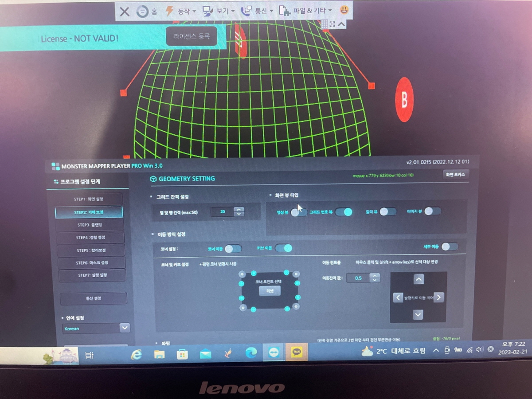Collapse the remote toolbar with the up chevron

click(341, 24)
